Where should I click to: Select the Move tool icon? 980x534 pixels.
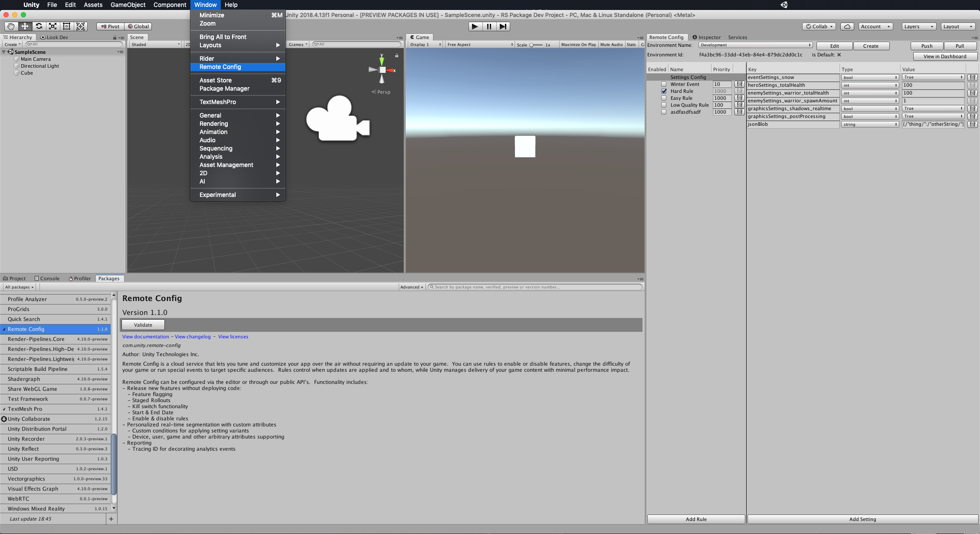tap(24, 26)
